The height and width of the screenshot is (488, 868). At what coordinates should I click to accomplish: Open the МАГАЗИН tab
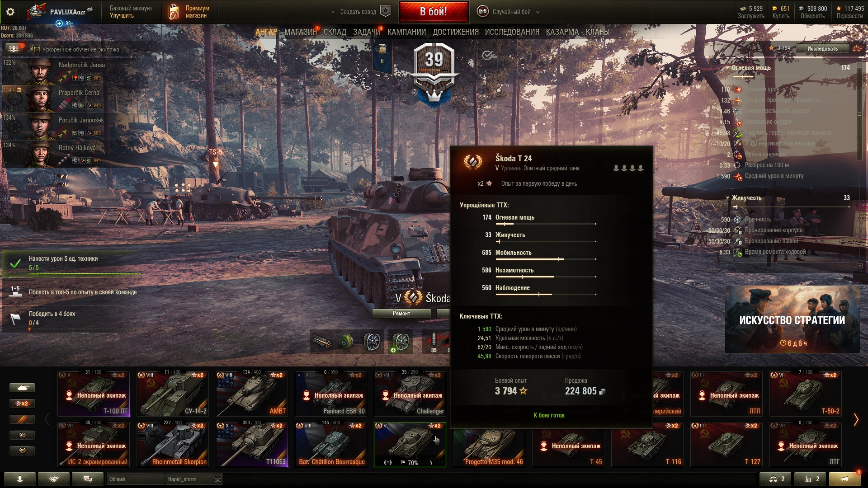coord(300,32)
